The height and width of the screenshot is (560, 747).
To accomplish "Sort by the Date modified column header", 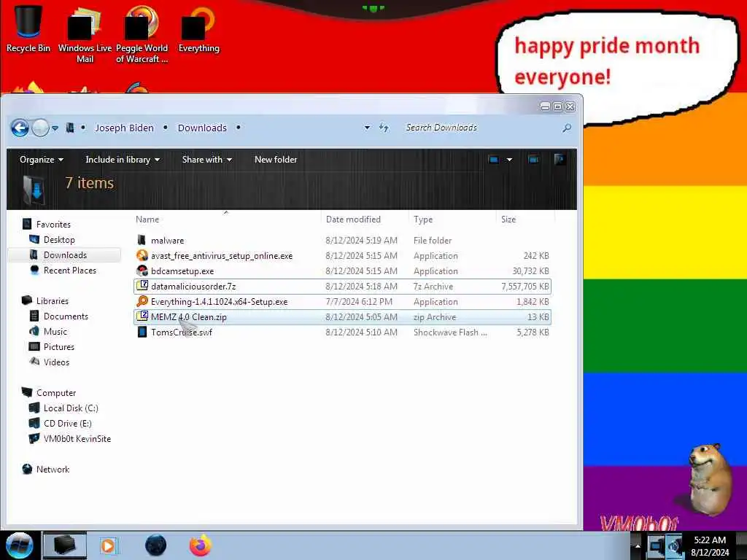I will [x=353, y=219].
